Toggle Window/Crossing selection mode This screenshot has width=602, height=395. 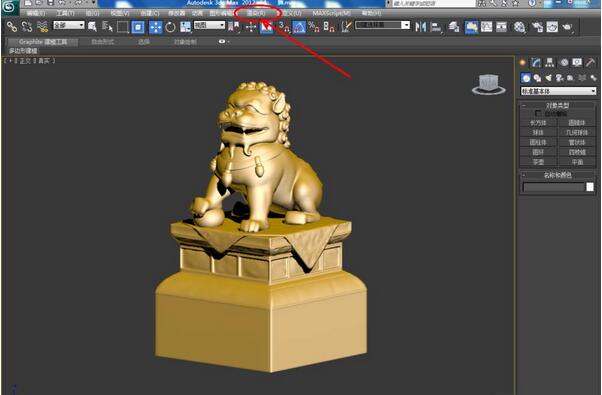coord(138,27)
